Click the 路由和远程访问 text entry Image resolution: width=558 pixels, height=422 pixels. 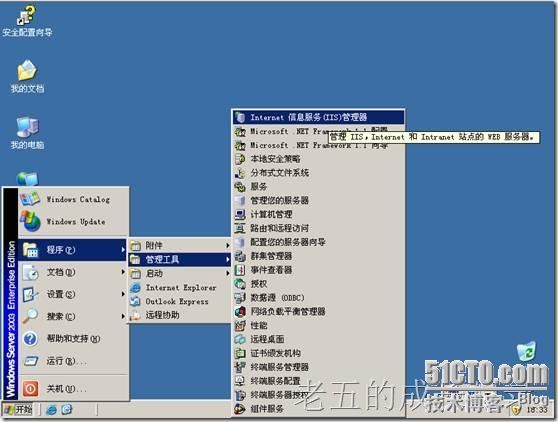tap(279, 228)
